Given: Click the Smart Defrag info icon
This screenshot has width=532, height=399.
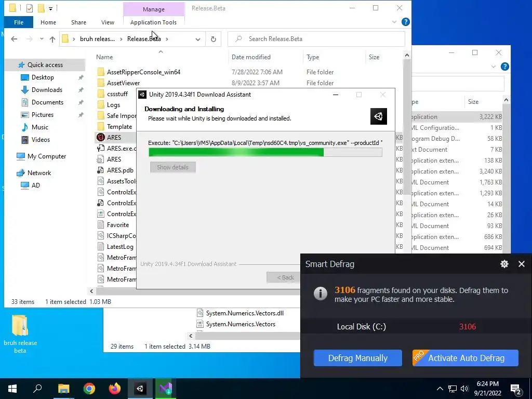Looking at the screenshot, I should point(320,293).
